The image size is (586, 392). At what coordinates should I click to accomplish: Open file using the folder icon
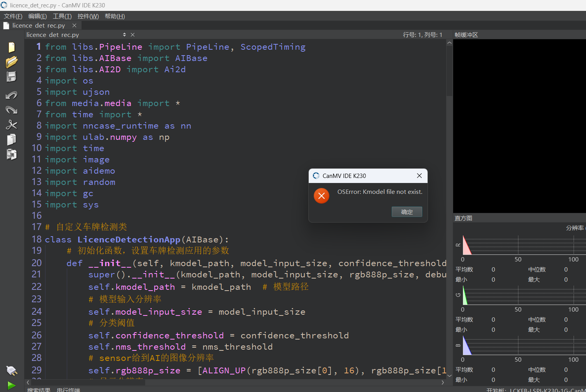(x=12, y=62)
